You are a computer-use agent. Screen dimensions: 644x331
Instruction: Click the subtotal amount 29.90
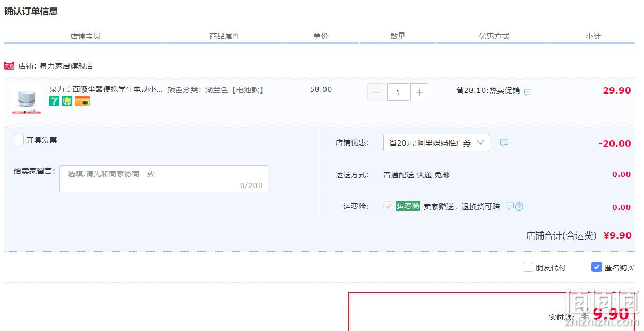pos(617,90)
